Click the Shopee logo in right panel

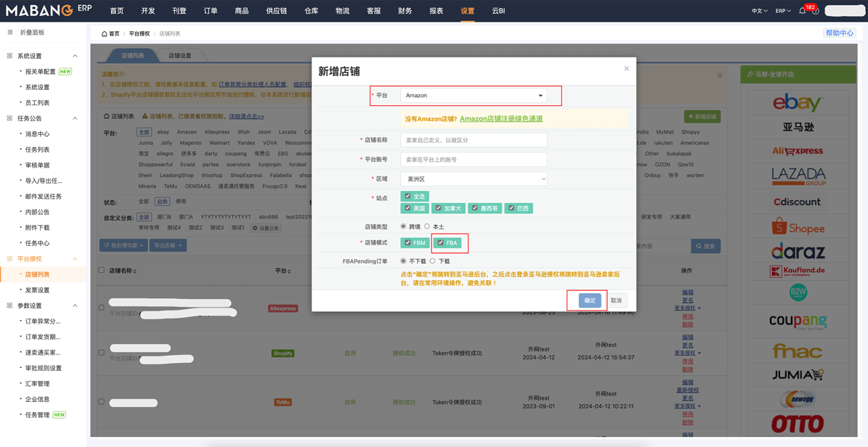point(798,227)
